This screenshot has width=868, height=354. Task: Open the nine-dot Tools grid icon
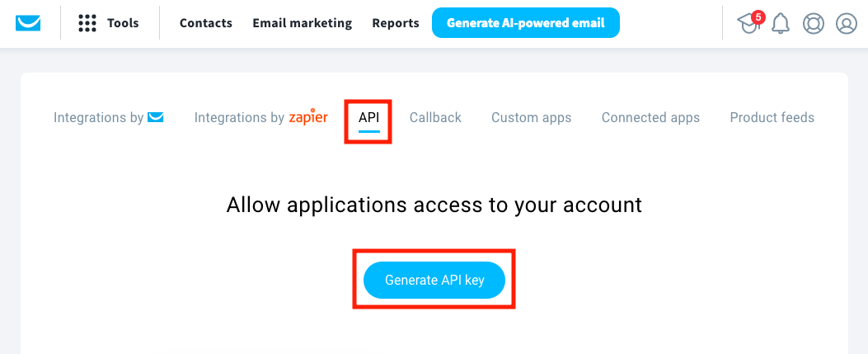click(87, 23)
